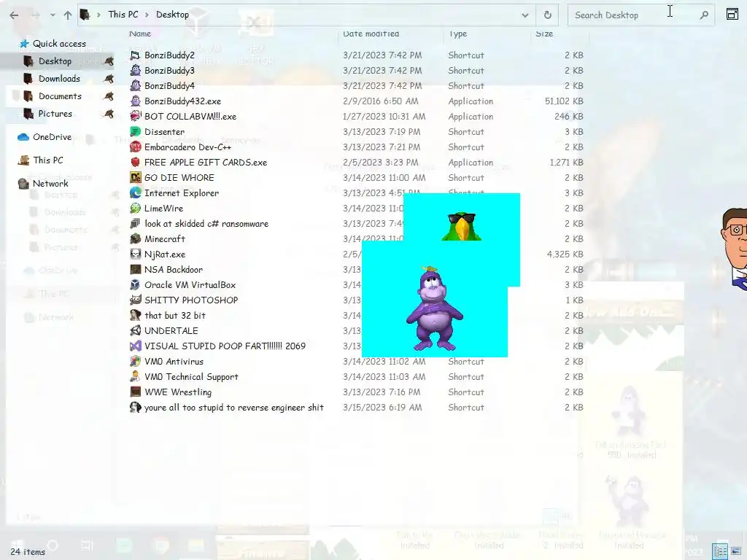Refresh the Desktop folder view
The image size is (747, 560).
click(x=547, y=15)
